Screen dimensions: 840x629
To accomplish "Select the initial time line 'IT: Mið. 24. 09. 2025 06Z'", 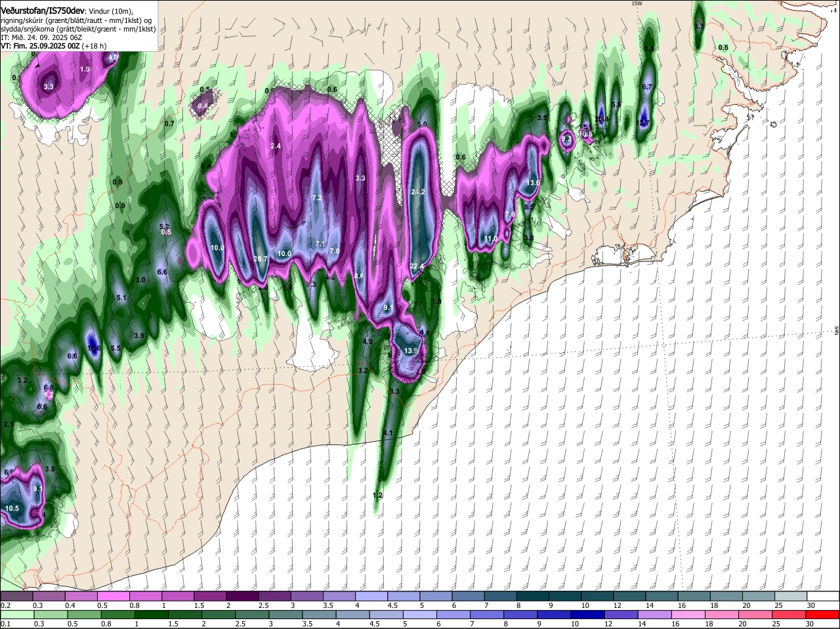I will pos(40,37).
